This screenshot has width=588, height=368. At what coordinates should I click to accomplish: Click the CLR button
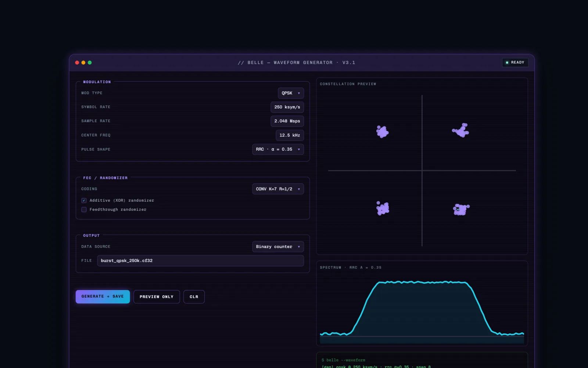coord(194,297)
